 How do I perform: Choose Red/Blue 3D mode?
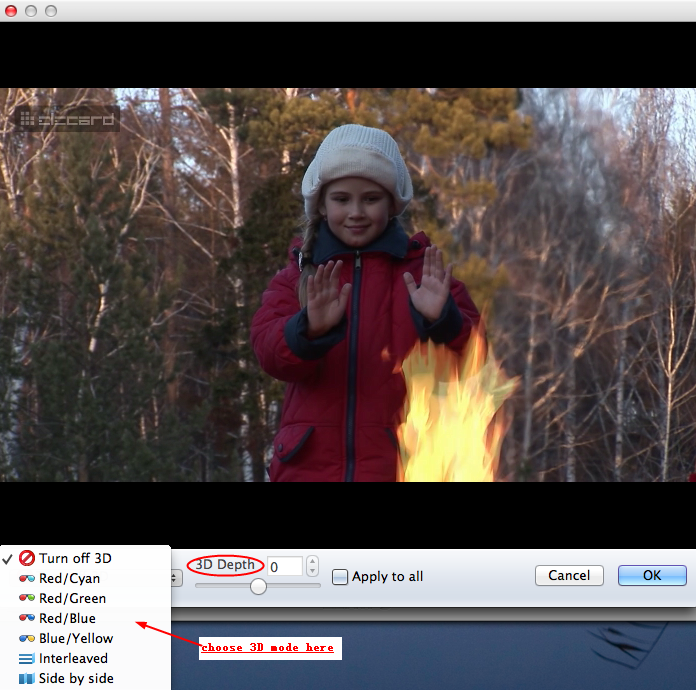click(85, 618)
